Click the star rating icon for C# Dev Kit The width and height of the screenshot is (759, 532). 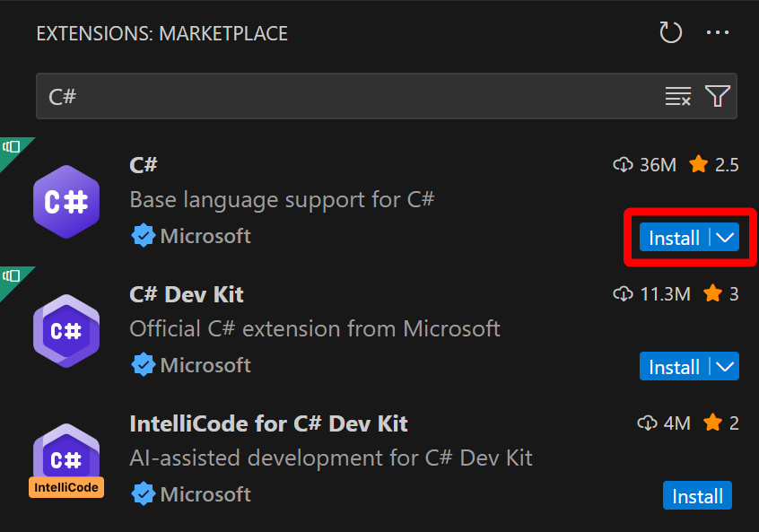click(713, 293)
